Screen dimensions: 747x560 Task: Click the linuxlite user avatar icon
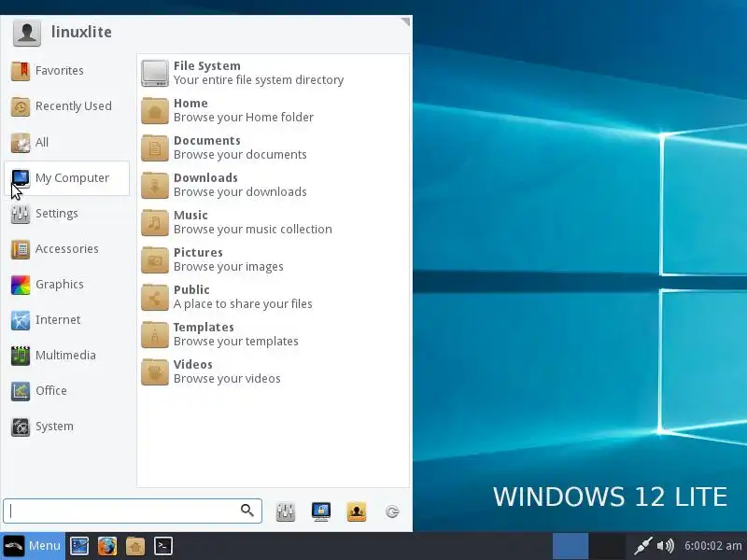click(27, 33)
